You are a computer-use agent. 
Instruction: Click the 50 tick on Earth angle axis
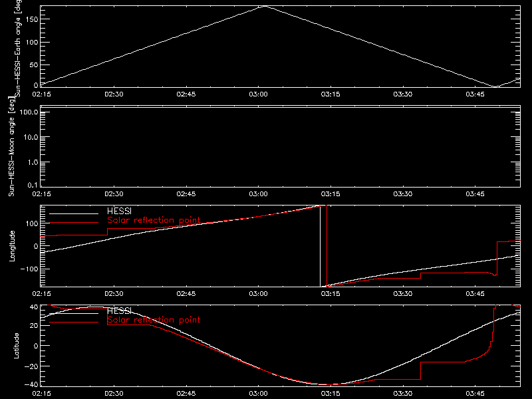point(34,65)
